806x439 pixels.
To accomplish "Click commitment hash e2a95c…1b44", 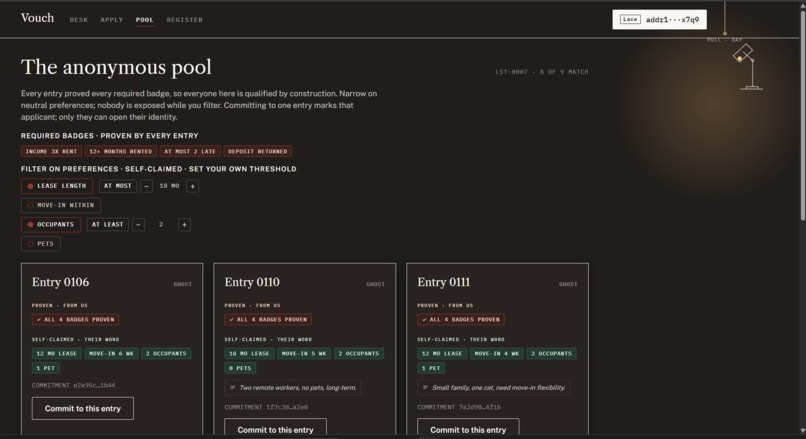I will (x=94, y=385).
